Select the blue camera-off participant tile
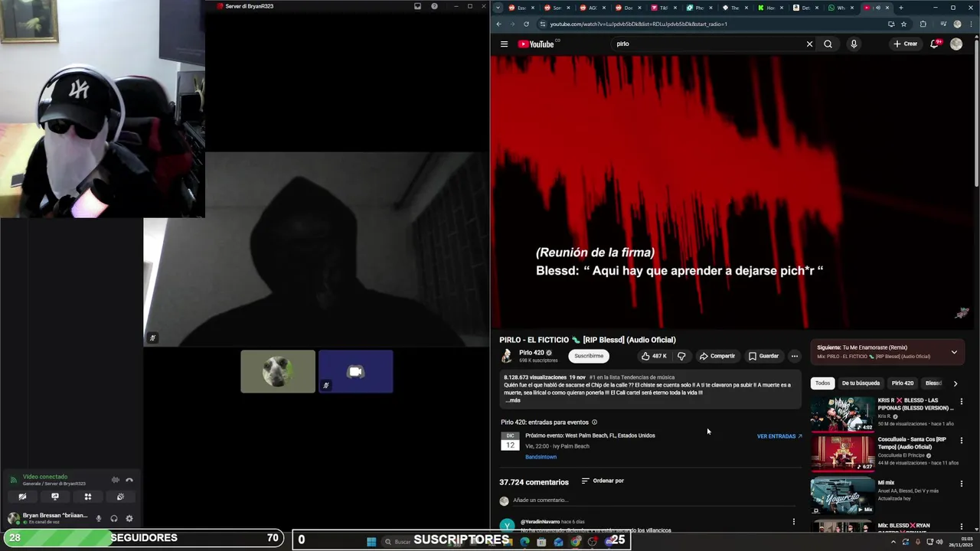The image size is (980, 551). click(x=356, y=371)
